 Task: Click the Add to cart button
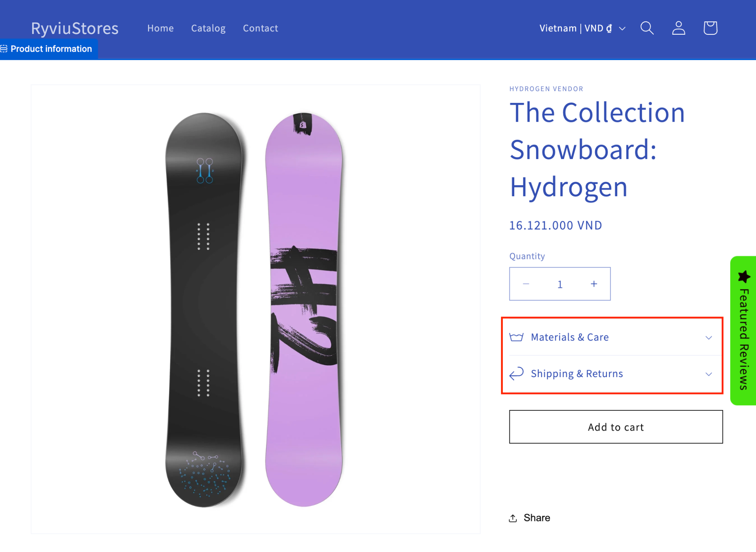[616, 427]
